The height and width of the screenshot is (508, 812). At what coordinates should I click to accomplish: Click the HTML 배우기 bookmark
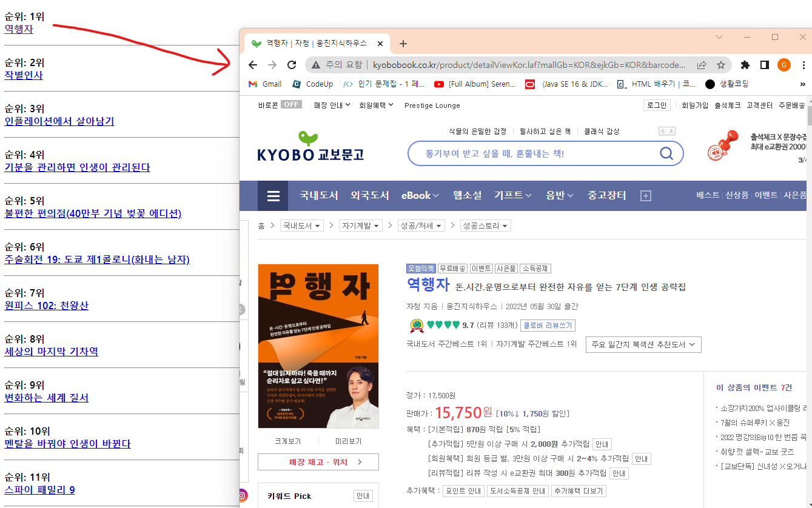pos(657,84)
